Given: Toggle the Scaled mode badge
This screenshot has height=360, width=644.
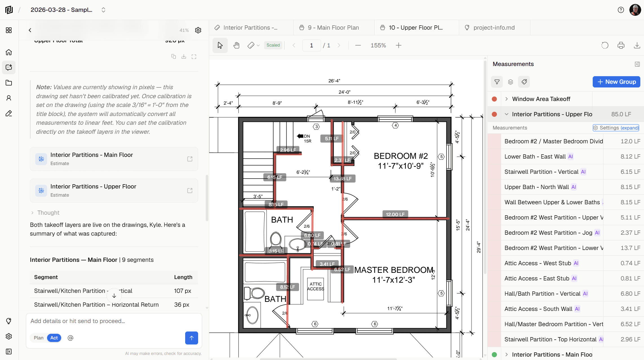Looking at the screenshot, I should coord(273,45).
